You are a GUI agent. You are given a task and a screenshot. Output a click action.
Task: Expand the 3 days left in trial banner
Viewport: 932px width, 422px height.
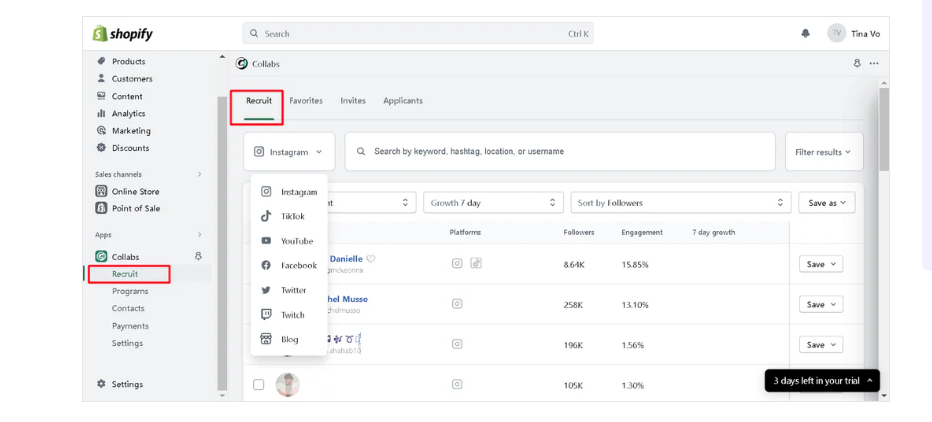pos(822,380)
